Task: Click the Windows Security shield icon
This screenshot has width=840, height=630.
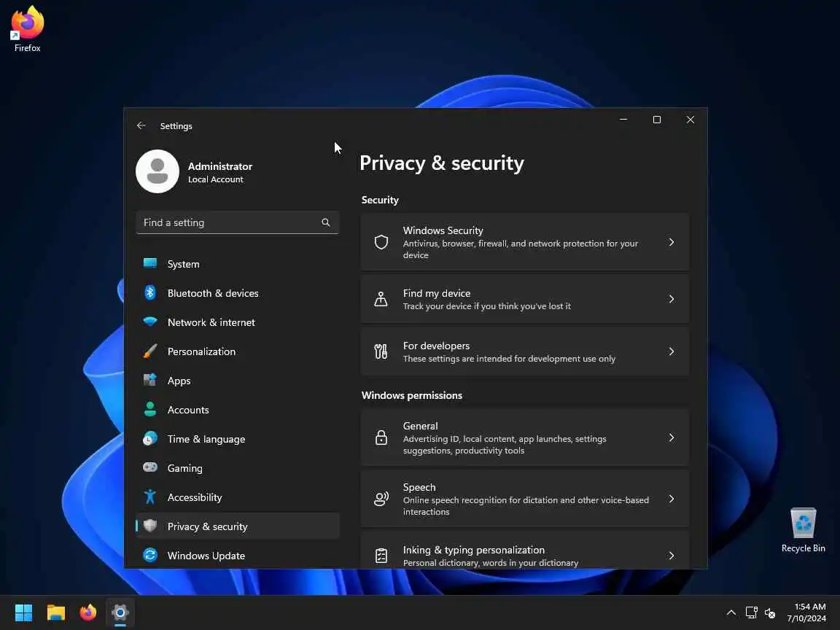Action: point(381,242)
